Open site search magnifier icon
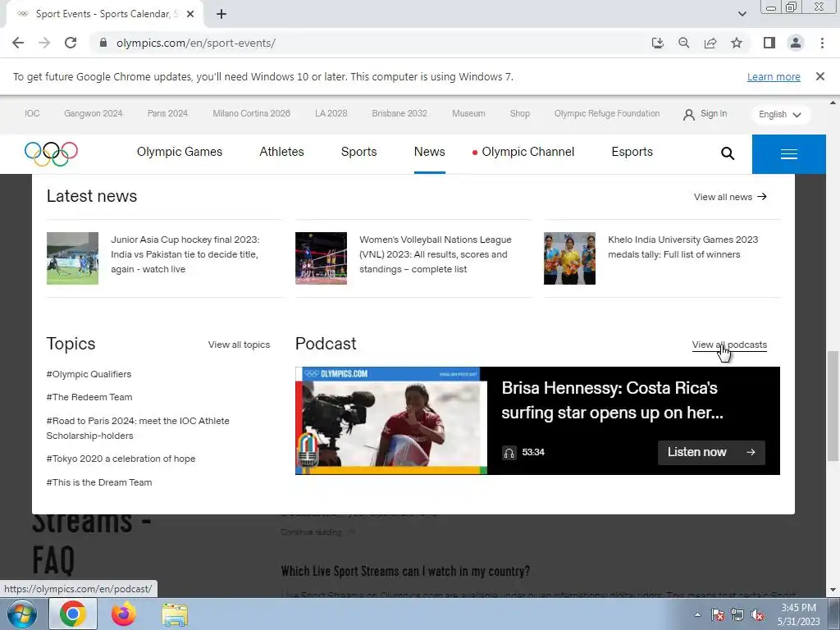The image size is (840, 630). tap(727, 153)
